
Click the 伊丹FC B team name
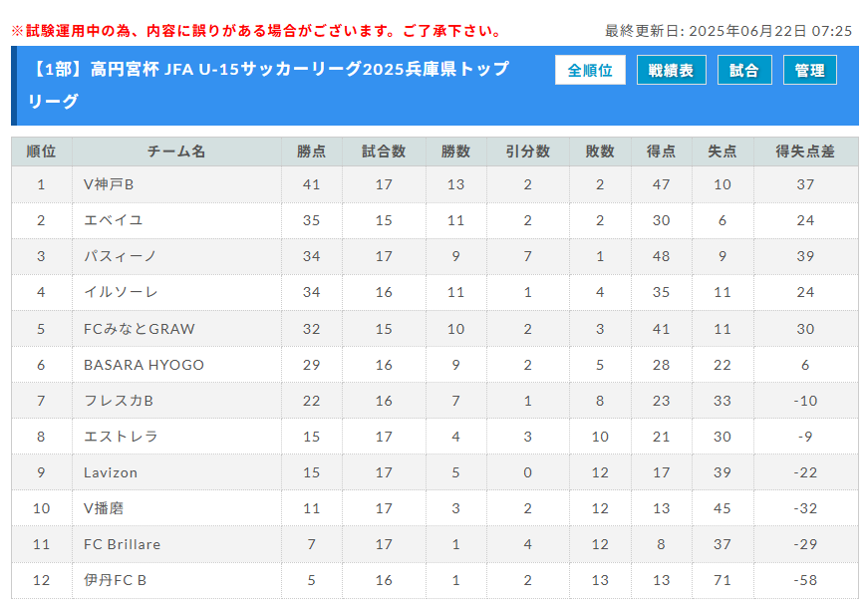(115, 580)
